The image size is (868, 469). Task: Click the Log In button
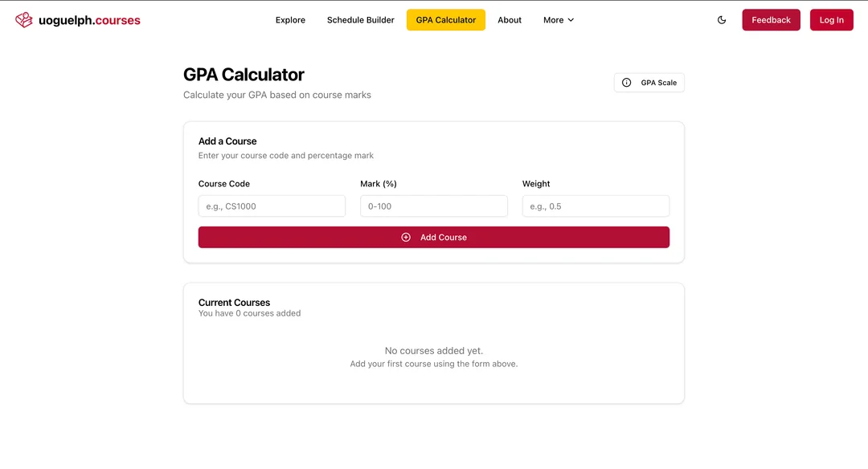click(832, 20)
